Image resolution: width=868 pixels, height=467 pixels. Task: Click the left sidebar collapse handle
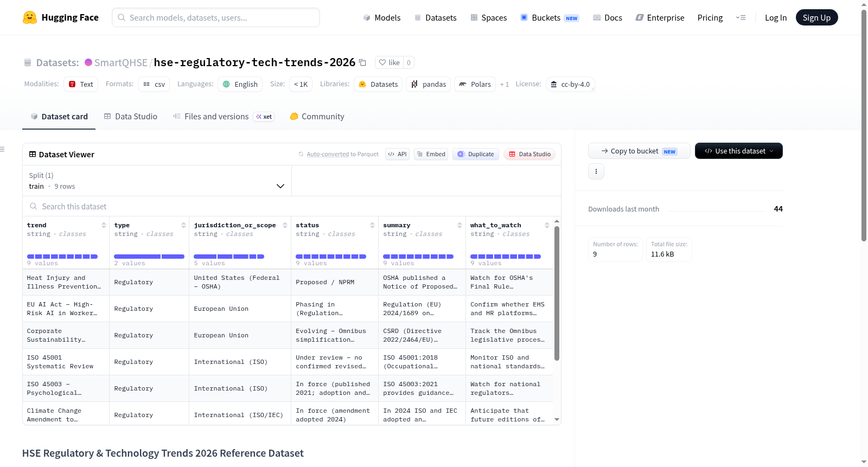click(3, 149)
